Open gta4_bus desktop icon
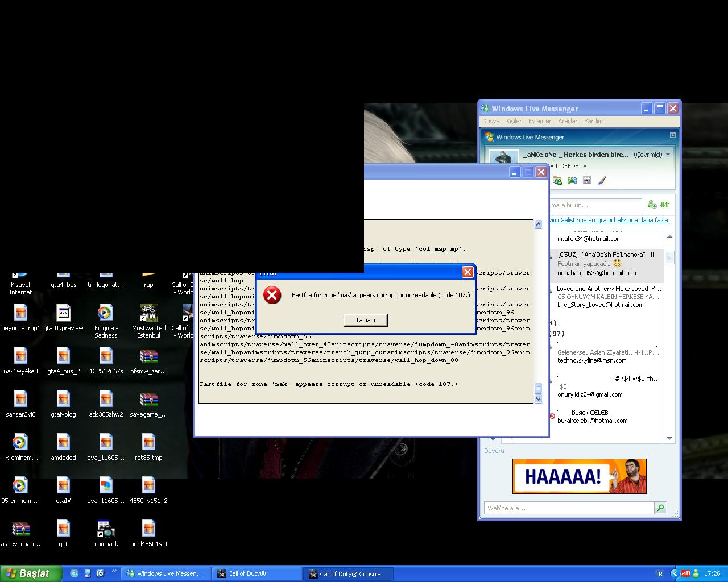Image resolution: width=728 pixels, height=582 pixels. (63, 281)
